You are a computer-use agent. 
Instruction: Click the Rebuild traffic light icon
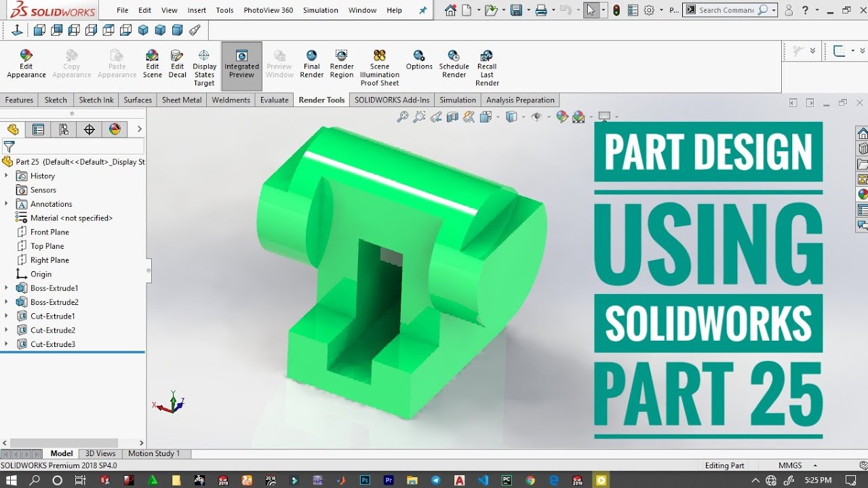pos(616,10)
